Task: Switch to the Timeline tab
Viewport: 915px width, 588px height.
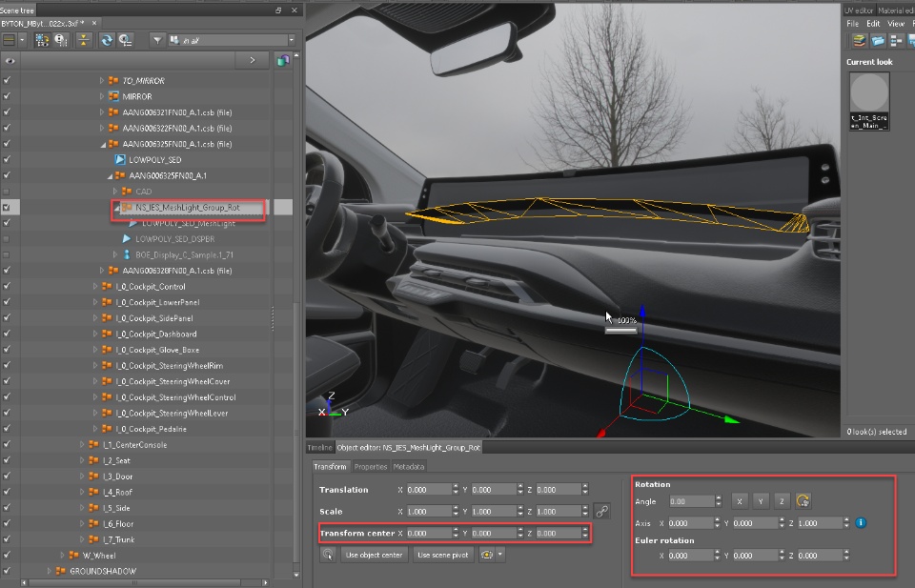Action: (x=320, y=447)
